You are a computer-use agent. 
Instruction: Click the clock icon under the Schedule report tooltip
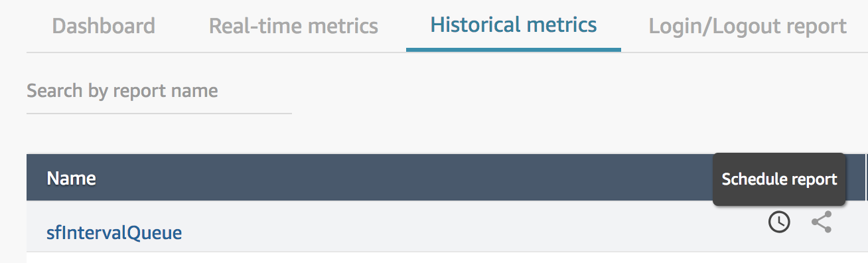point(779,222)
